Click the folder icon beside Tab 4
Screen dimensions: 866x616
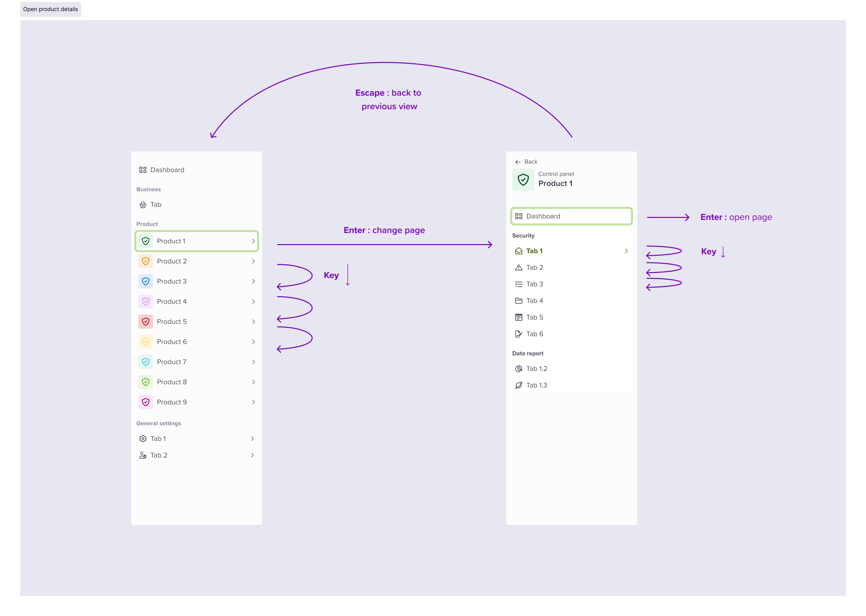tap(519, 301)
